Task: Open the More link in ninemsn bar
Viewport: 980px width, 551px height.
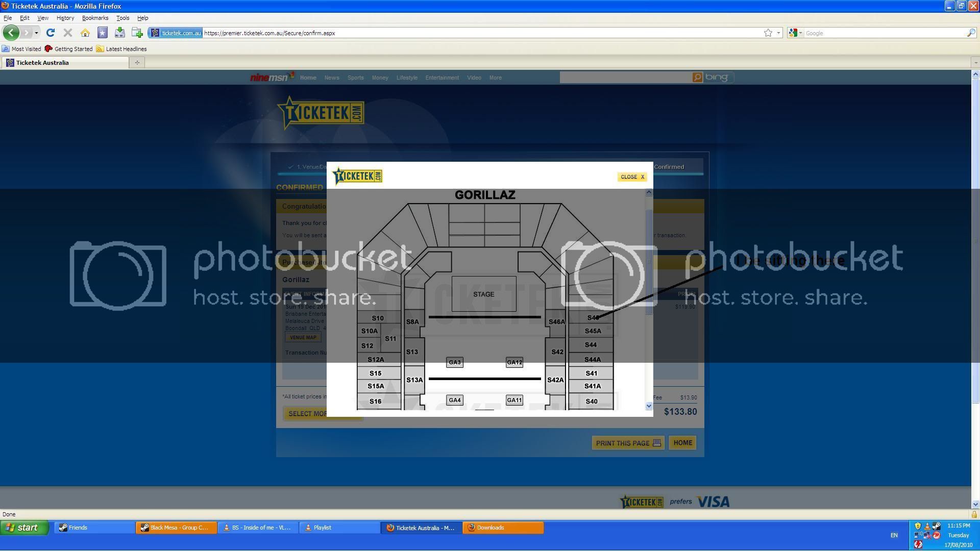Action: click(495, 78)
